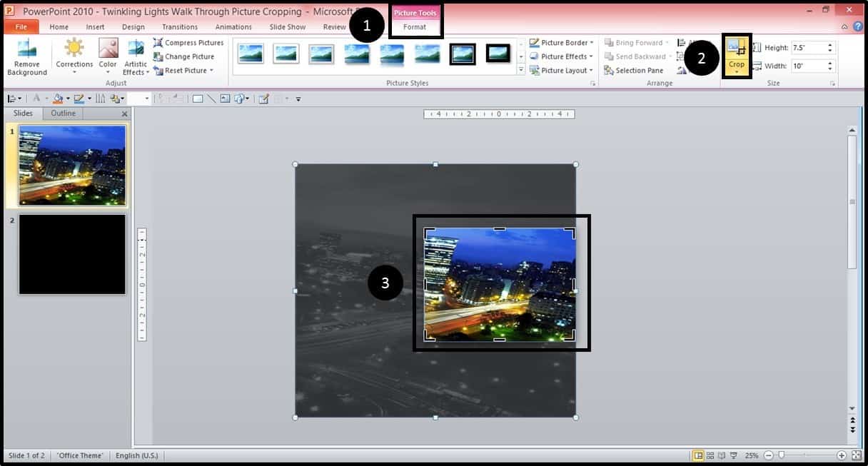Zoom out with the minus button
Screen dimensions: 868x466
[x=769, y=455]
